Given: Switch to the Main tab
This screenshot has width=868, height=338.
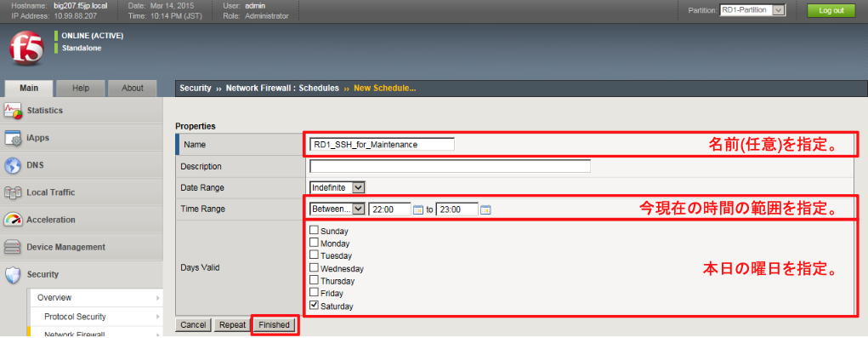Looking at the screenshot, I should 29,88.
